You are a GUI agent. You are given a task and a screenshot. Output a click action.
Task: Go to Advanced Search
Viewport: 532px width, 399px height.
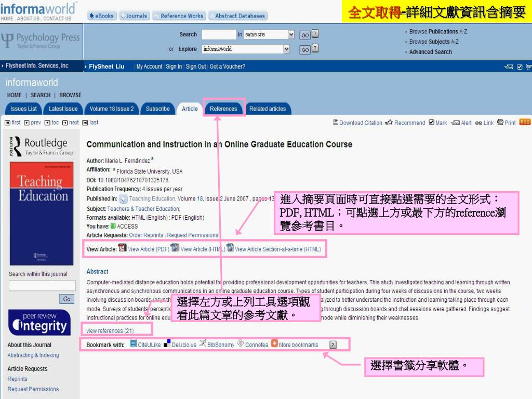click(x=430, y=51)
